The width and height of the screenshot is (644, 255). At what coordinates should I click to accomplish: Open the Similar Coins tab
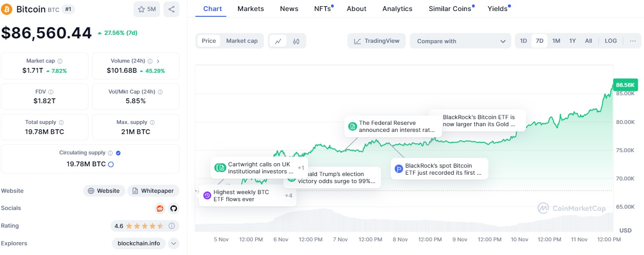coord(450,9)
